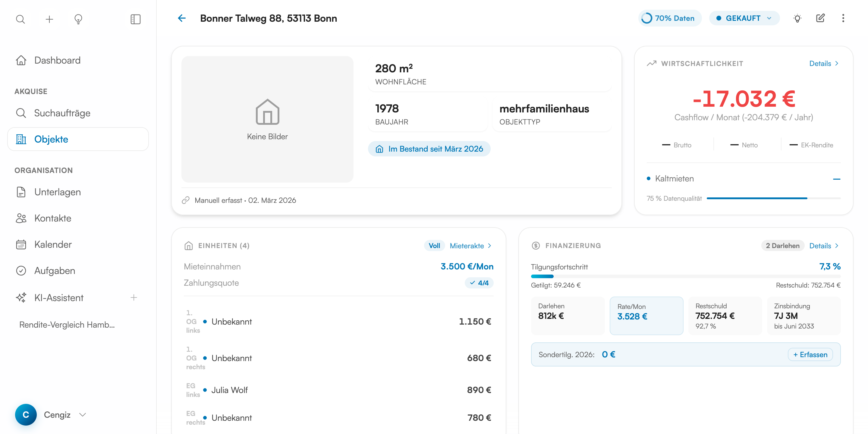Open the GEKAUFT status dropdown
Screen dimensions: 868x434
744,18
